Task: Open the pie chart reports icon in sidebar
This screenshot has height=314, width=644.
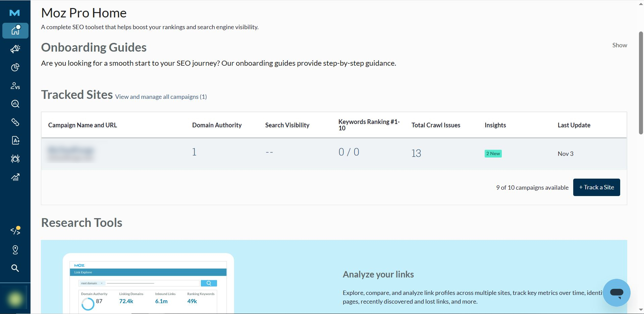Action: click(x=15, y=67)
